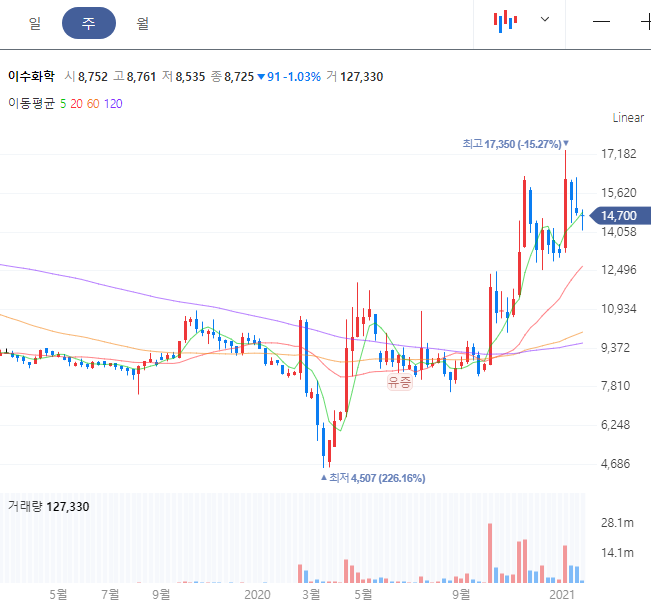Click the 9,372 price axis label
Image resolution: width=651 pixels, height=609 pixels.
click(615, 347)
